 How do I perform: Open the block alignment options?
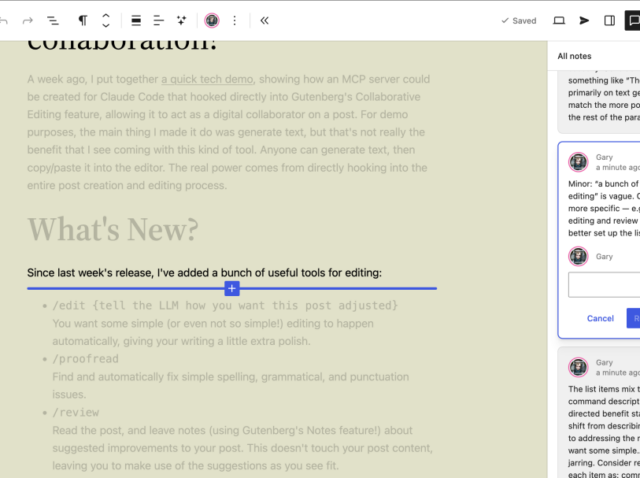coord(136,20)
